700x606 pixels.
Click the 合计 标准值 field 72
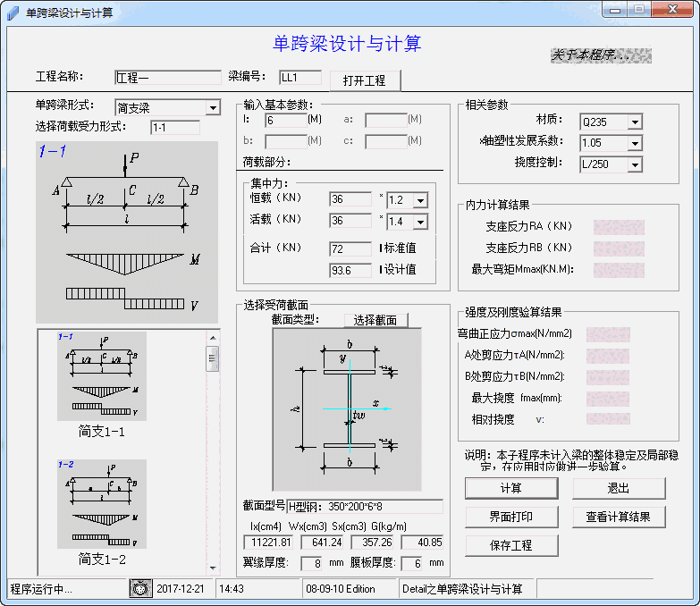coord(350,248)
